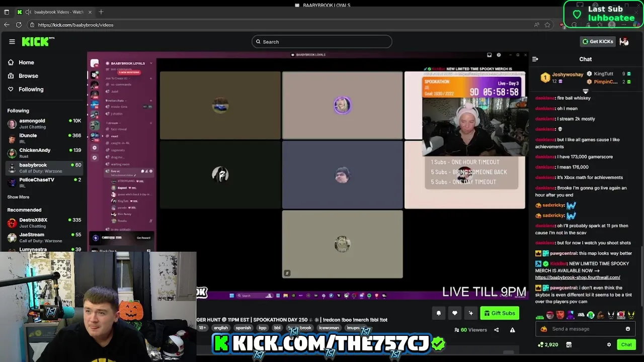Open asmongold channel in Following list
This screenshot has height=362, width=644.
click(x=44, y=124)
